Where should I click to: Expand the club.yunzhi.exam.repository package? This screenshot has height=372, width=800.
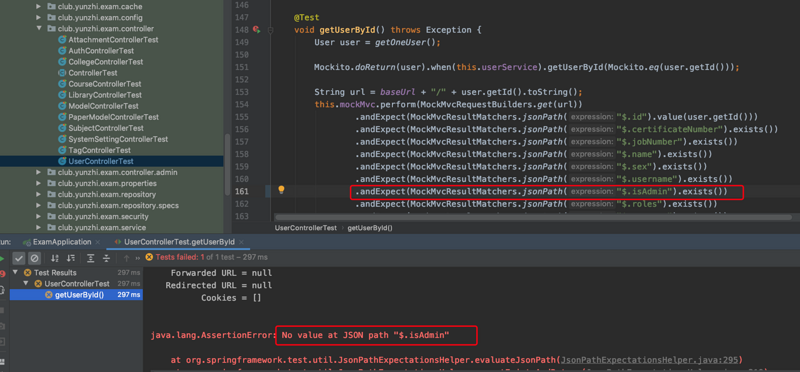click(38, 194)
